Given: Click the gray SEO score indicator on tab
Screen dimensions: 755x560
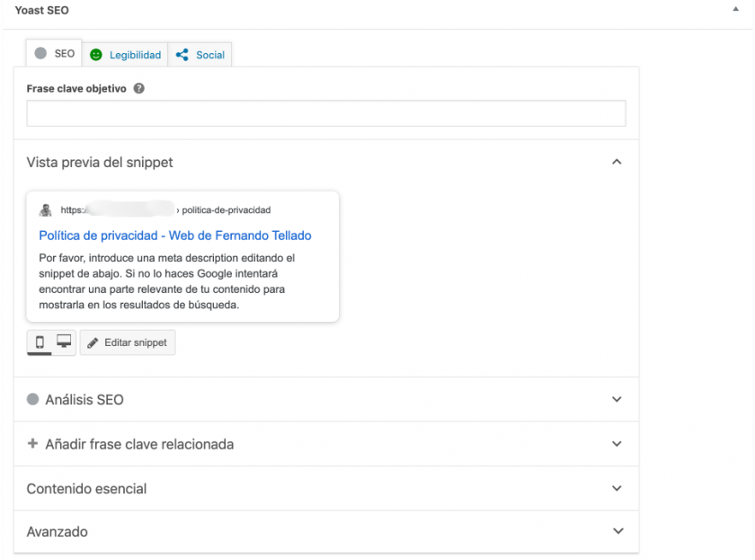Looking at the screenshot, I should [x=40, y=54].
